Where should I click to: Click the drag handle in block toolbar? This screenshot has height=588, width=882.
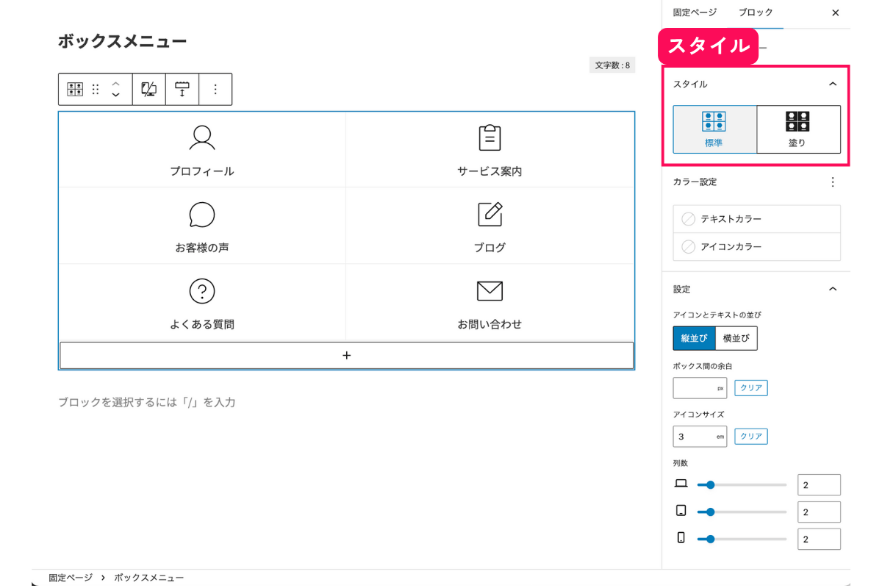point(96,89)
